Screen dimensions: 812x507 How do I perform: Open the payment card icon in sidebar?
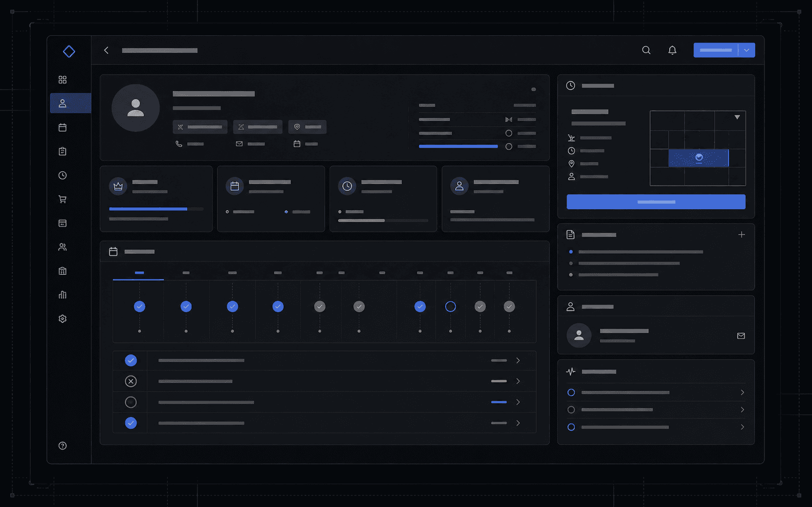62,223
